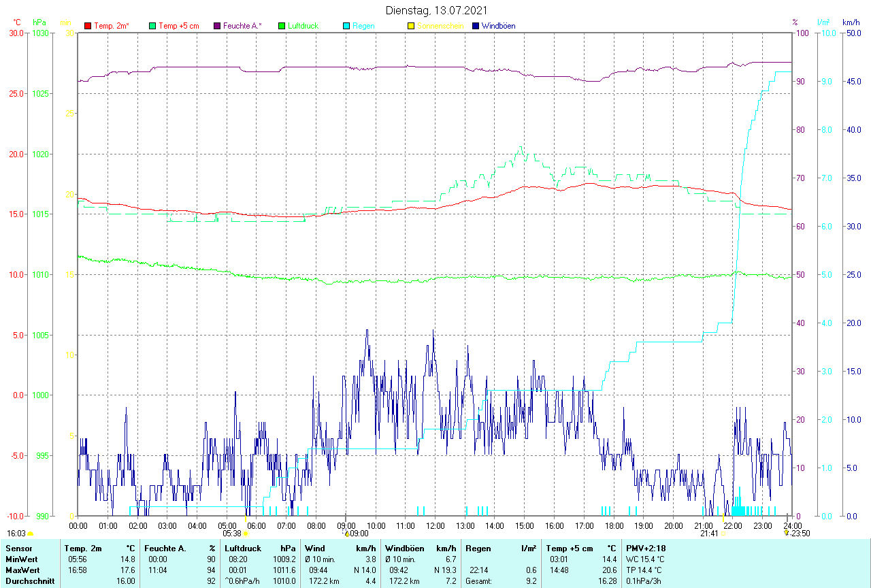Click the 'l/m²' axis unit at top right

(x=823, y=22)
